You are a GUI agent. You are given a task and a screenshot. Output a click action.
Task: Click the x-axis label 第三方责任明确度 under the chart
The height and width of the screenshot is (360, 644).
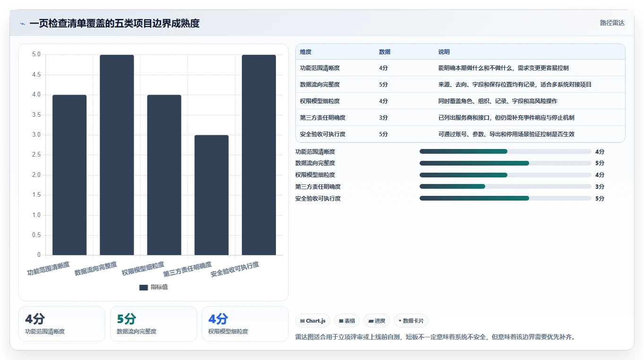[x=188, y=269]
